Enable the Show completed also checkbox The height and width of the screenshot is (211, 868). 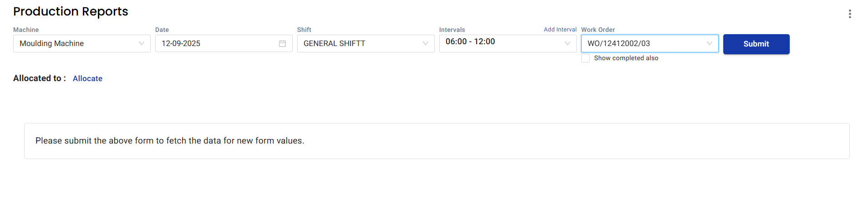coord(586,58)
